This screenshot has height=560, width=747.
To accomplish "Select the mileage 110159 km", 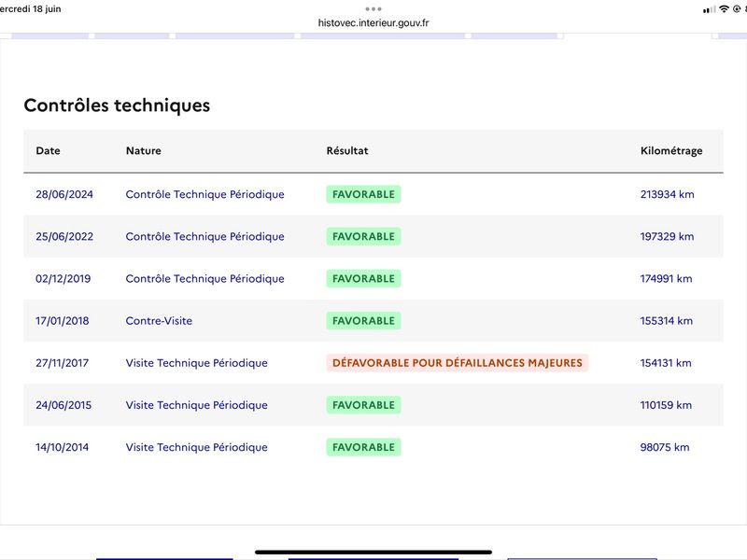I will click(x=666, y=405).
